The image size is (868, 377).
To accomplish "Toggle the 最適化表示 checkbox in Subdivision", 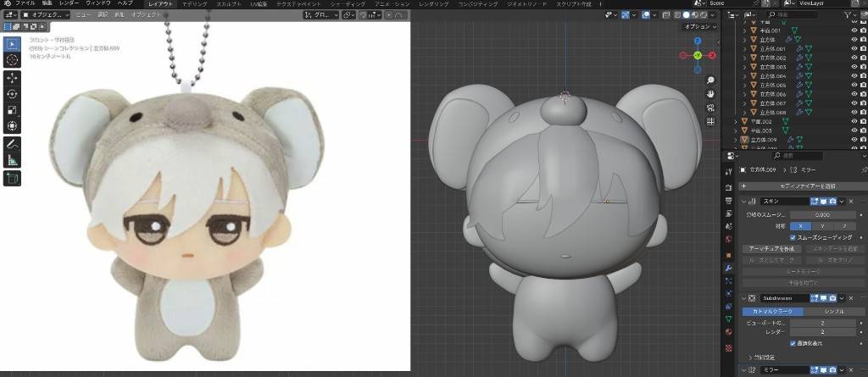I will pyautogui.click(x=792, y=344).
